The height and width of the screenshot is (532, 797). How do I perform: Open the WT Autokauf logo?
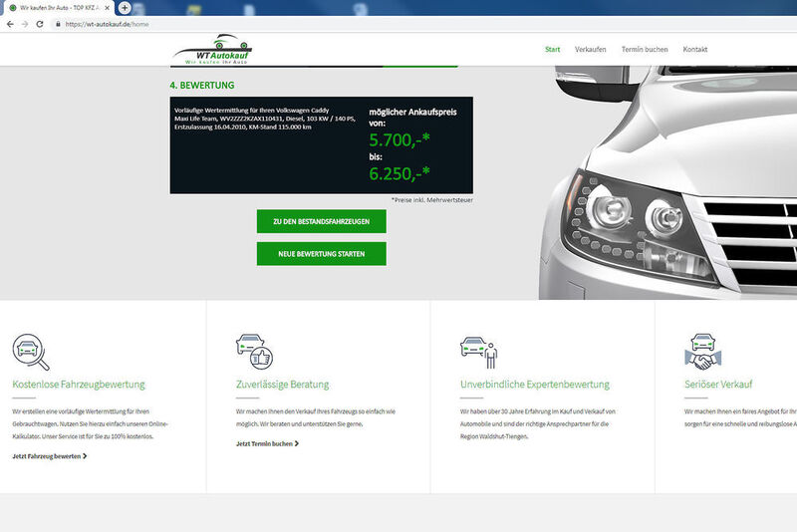tap(213, 49)
